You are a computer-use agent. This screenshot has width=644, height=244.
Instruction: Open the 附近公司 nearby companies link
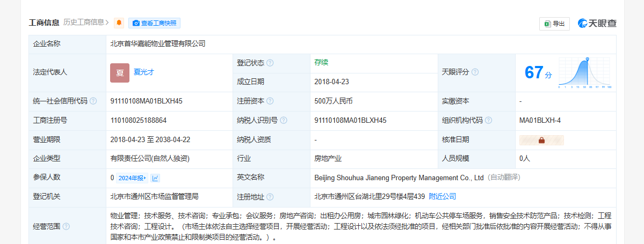[x=443, y=196]
